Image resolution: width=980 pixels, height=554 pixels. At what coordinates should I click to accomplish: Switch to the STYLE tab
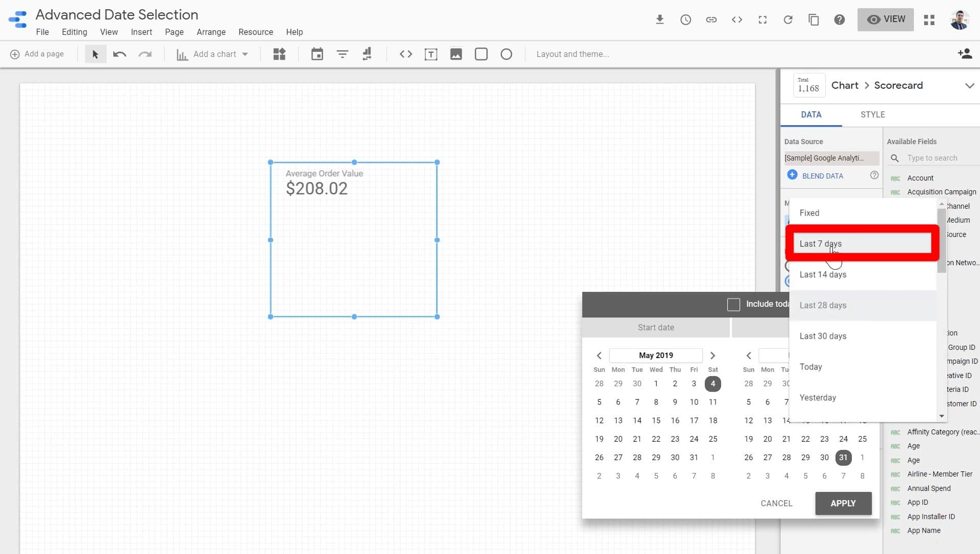tap(873, 114)
